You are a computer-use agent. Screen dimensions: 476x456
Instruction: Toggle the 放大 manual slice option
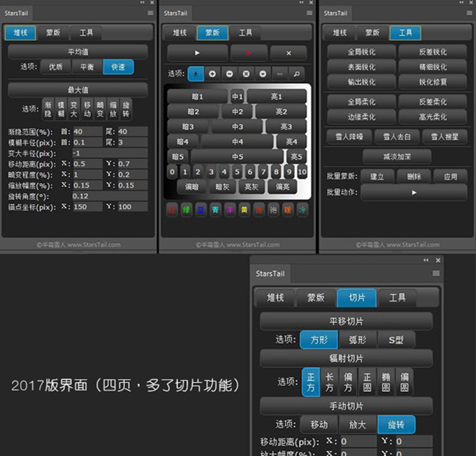(358, 424)
